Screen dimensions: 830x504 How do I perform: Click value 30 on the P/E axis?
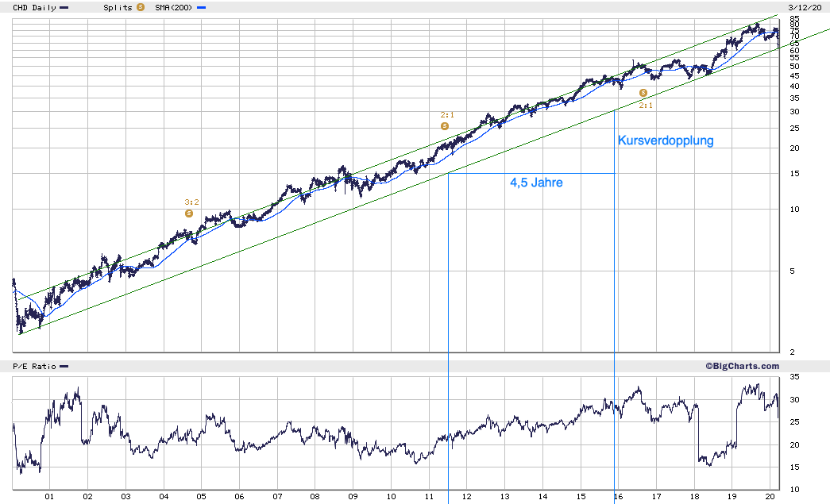[794, 400]
